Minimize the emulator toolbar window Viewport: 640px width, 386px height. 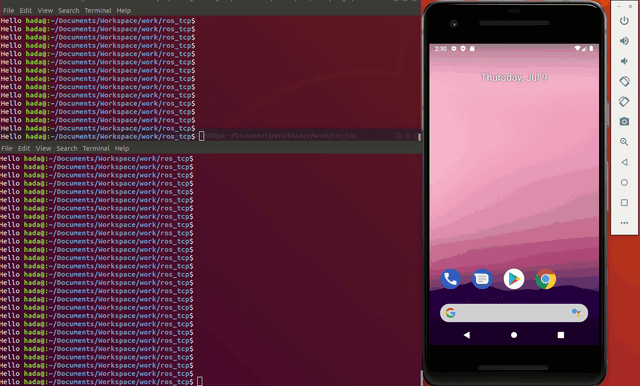point(619,7)
